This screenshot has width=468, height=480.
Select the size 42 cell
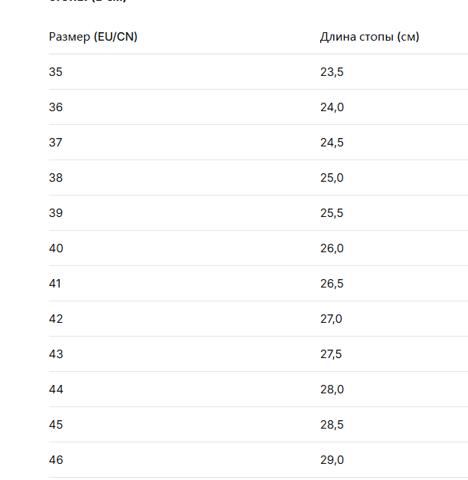(56, 319)
